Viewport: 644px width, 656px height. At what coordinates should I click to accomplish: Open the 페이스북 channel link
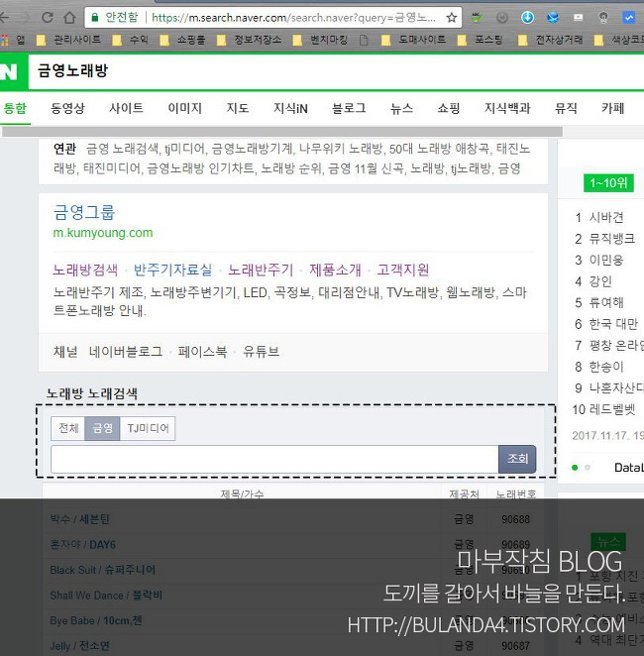pyautogui.click(x=202, y=352)
